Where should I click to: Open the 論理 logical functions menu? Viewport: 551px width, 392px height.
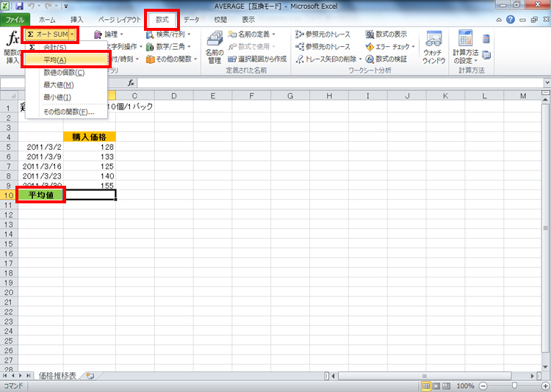coord(109,35)
